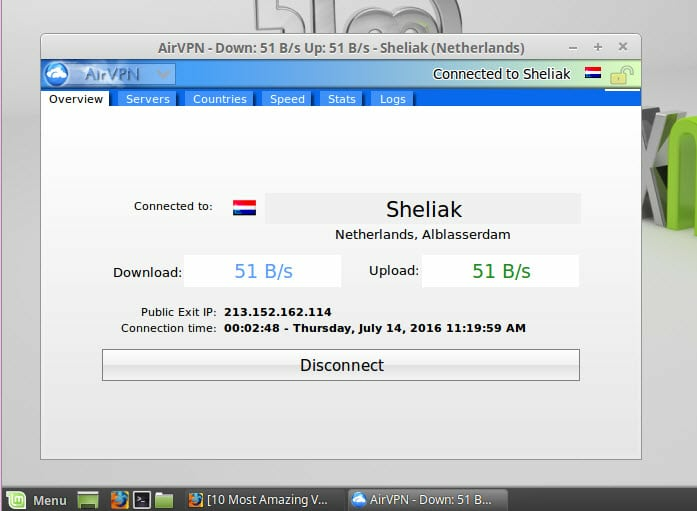Click the blue download speed value
697x511 pixels.
coord(263,271)
